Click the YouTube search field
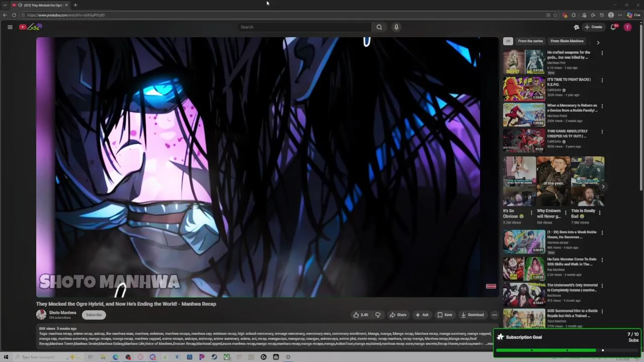The image size is (644, 362). point(304,27)
